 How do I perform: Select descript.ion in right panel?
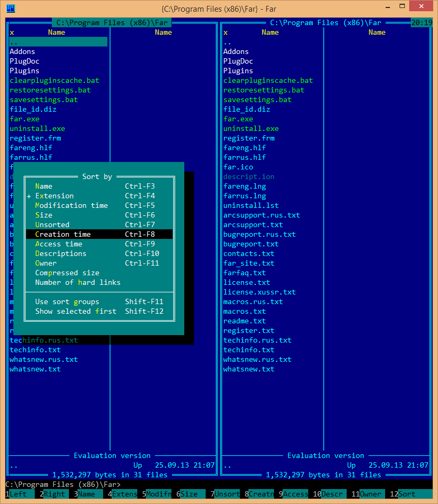click(x=249, y=177)
